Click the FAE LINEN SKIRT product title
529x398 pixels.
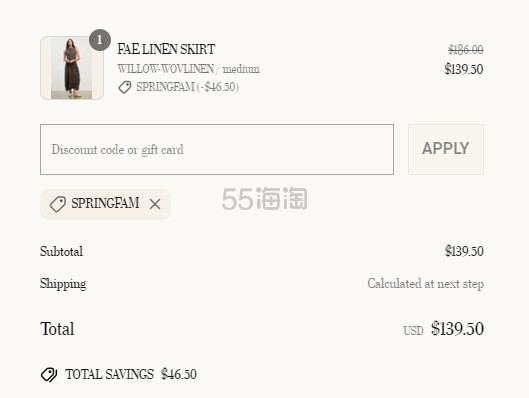coord(166,49)
